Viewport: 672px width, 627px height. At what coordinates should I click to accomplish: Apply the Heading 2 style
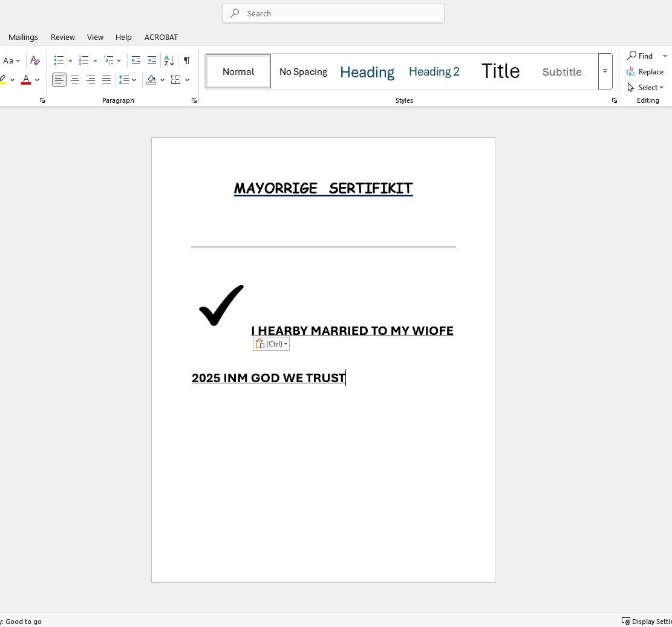434,72
